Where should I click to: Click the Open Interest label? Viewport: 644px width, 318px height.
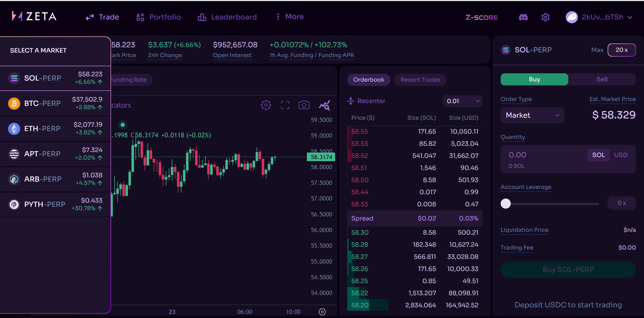(x=232, y=55)
